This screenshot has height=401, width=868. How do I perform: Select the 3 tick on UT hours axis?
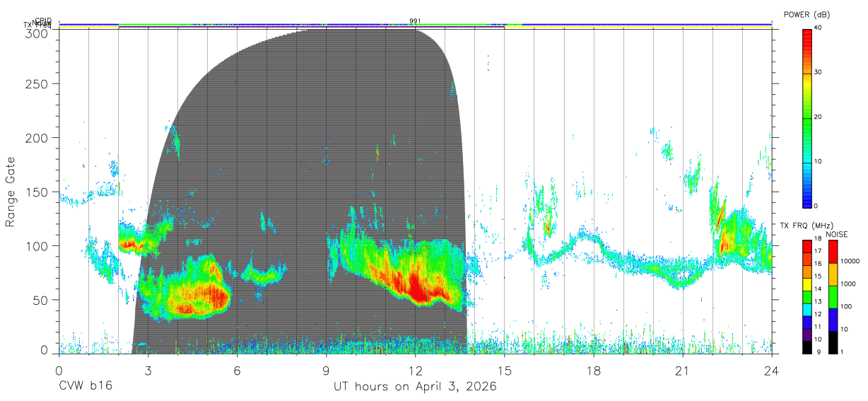point(148,370)
